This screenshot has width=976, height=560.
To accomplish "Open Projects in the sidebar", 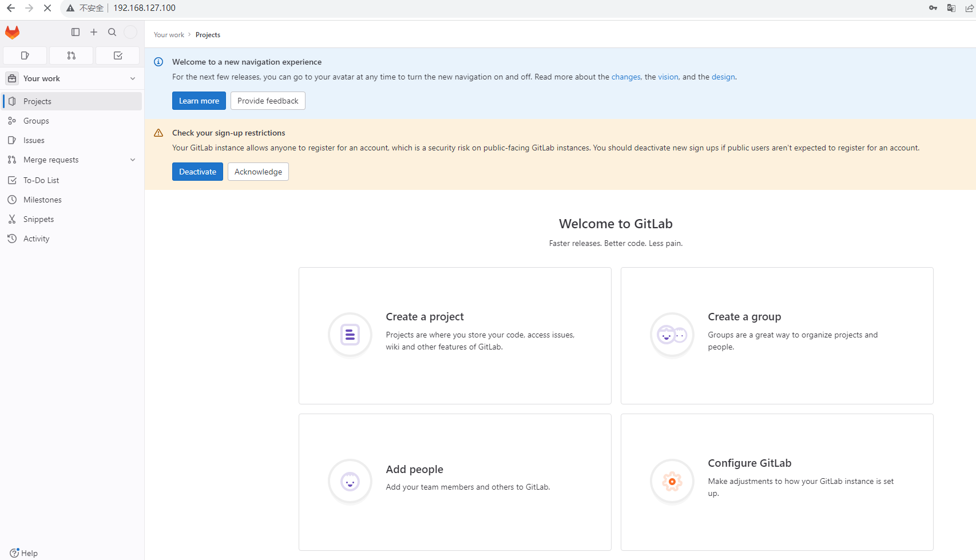I will (x=72, y=101).
